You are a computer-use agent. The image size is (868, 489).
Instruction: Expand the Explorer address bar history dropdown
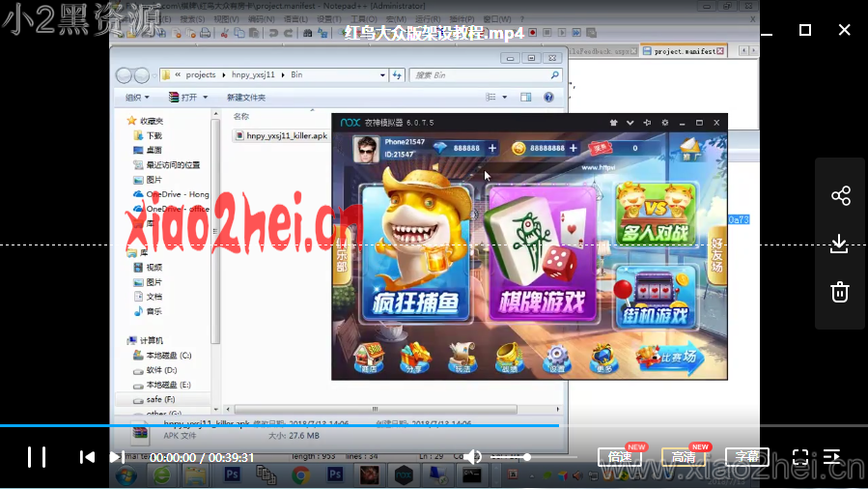click(382, 74)
